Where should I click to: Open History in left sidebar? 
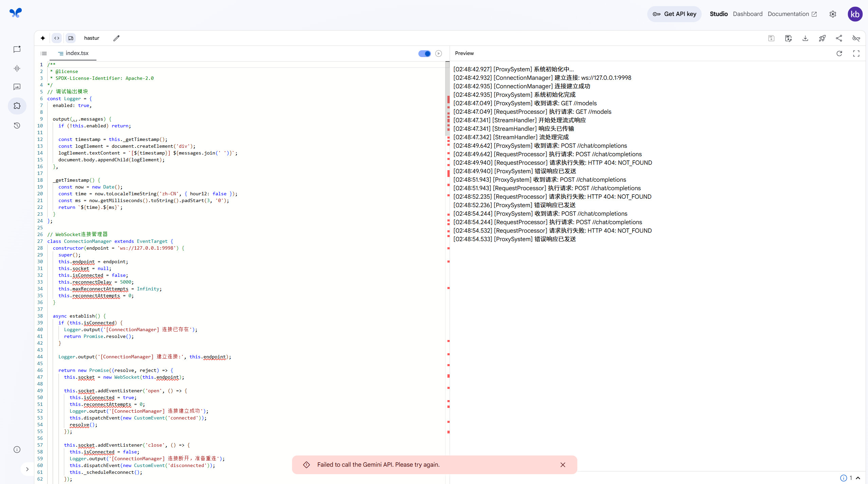coord(17,126)
